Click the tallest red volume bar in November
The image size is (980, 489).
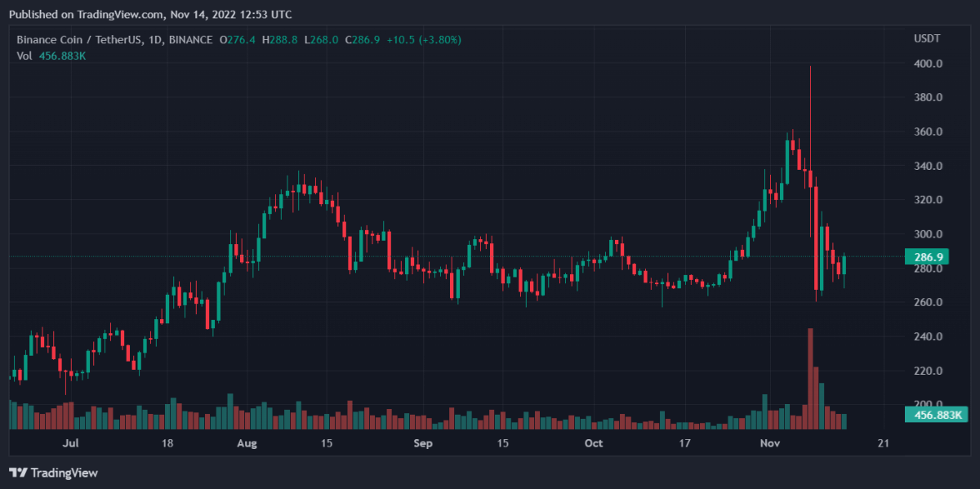click(x=810, y=379)
